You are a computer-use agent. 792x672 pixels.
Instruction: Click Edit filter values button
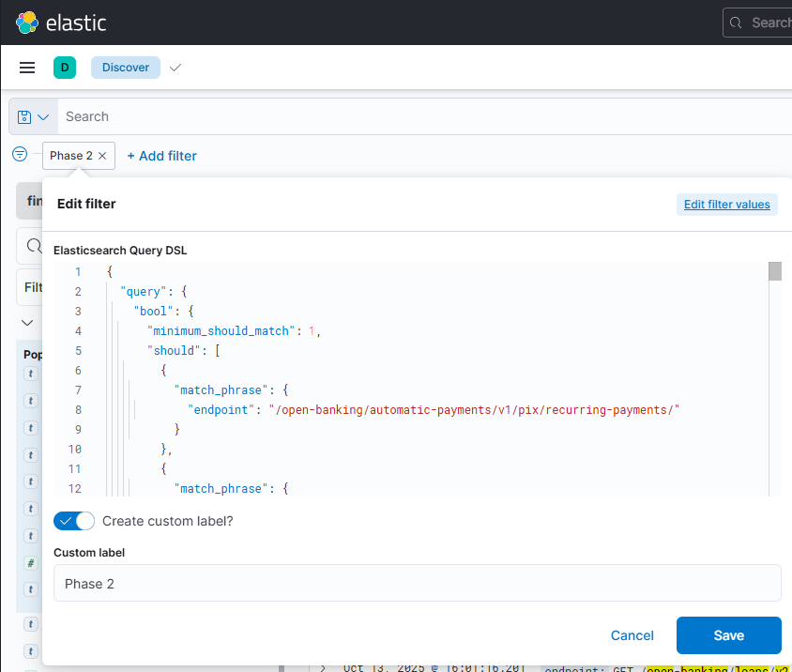tap(726, 205)
